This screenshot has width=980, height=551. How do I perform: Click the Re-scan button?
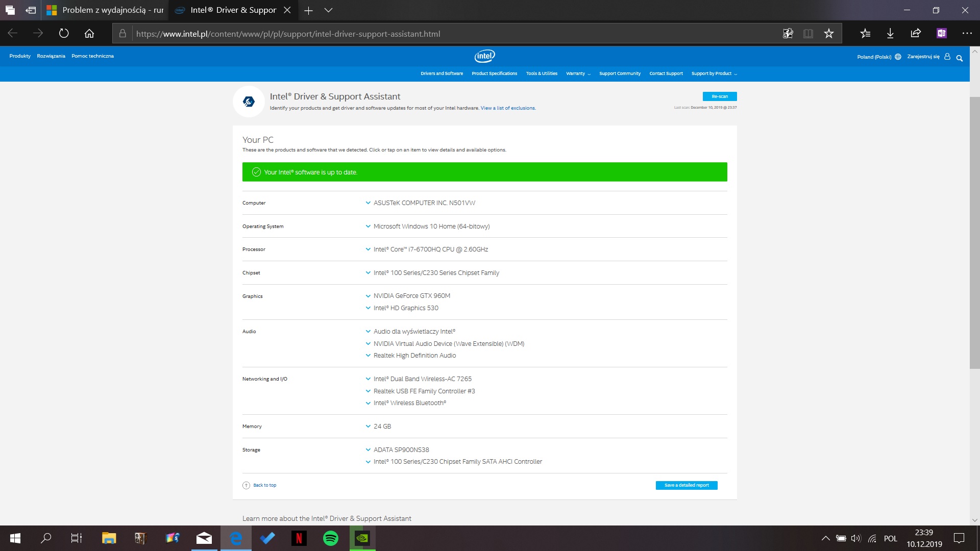[x=719, y=96]
